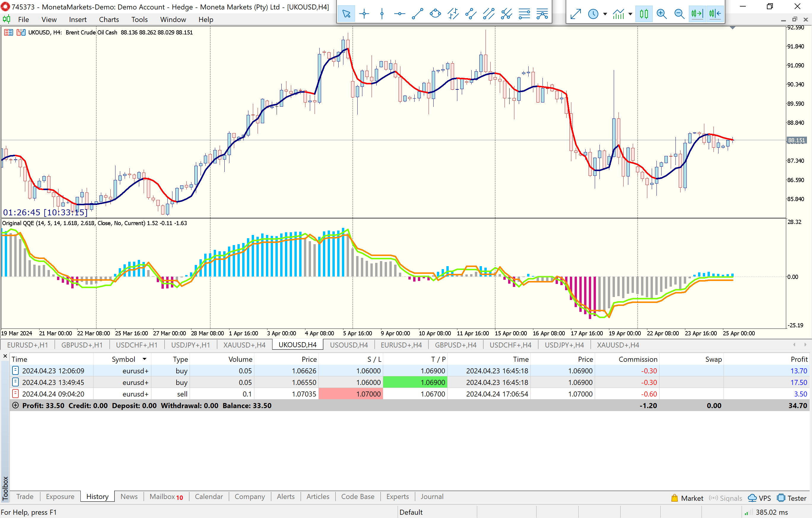Select the Fibonacci retracement tool
Screen dimensions: 812x518
pos(524,14)
